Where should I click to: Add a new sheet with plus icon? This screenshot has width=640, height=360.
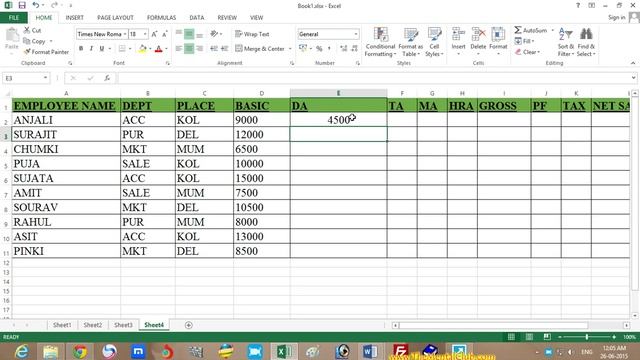(x=189, y=325)
